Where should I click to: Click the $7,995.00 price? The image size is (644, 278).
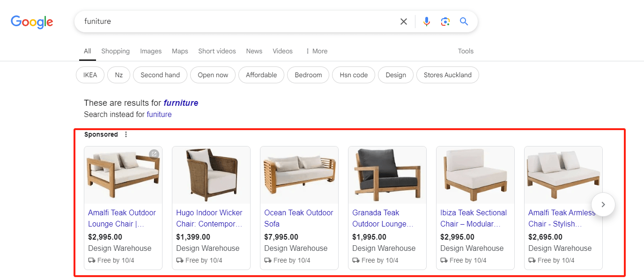281,237
